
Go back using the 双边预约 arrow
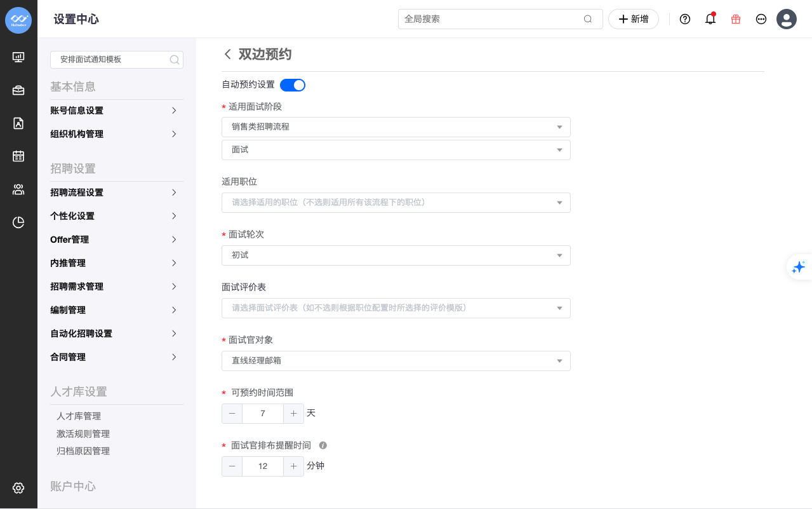(227, 54)
